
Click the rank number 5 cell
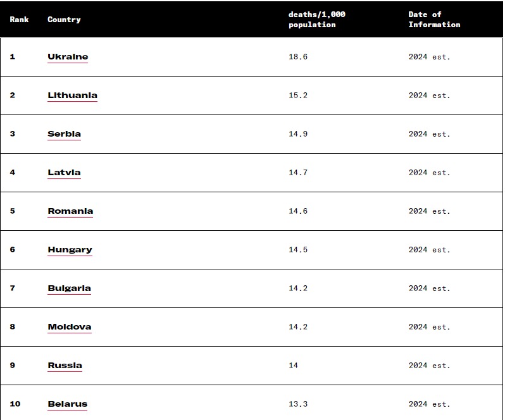click(13, 211)
